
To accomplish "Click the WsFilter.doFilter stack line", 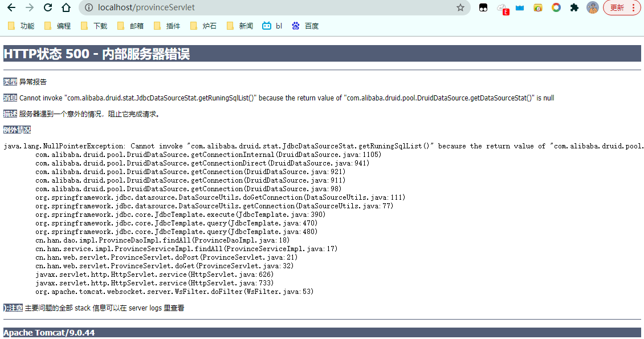I will tap(174, 292).
